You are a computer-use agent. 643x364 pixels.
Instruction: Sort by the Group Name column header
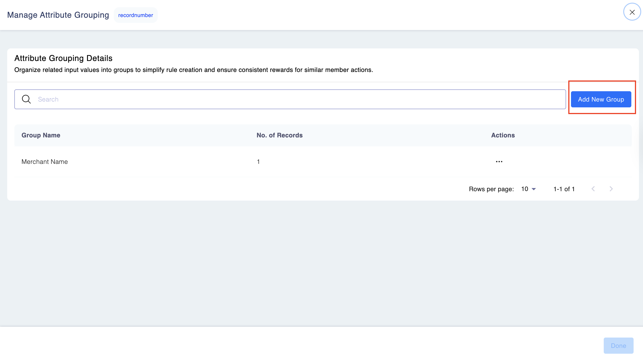click(x=41, y=135)
